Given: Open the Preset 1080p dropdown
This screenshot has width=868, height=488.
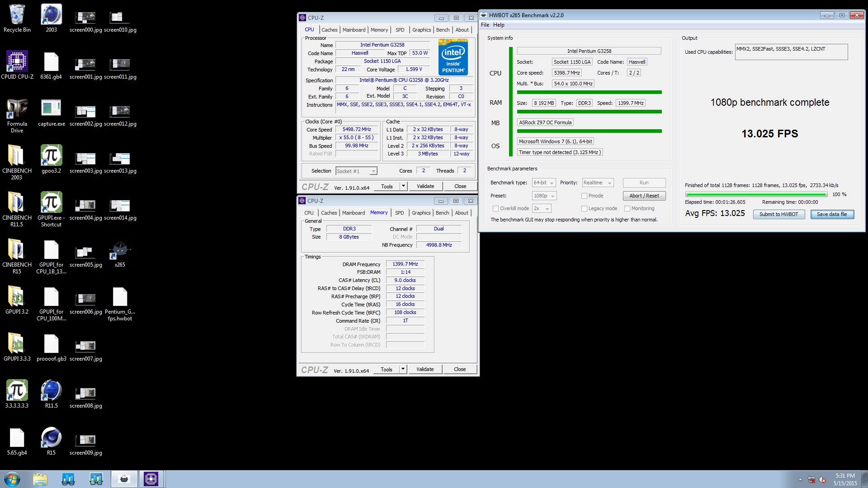Looking at the screenshot, I should pos(544,196).
